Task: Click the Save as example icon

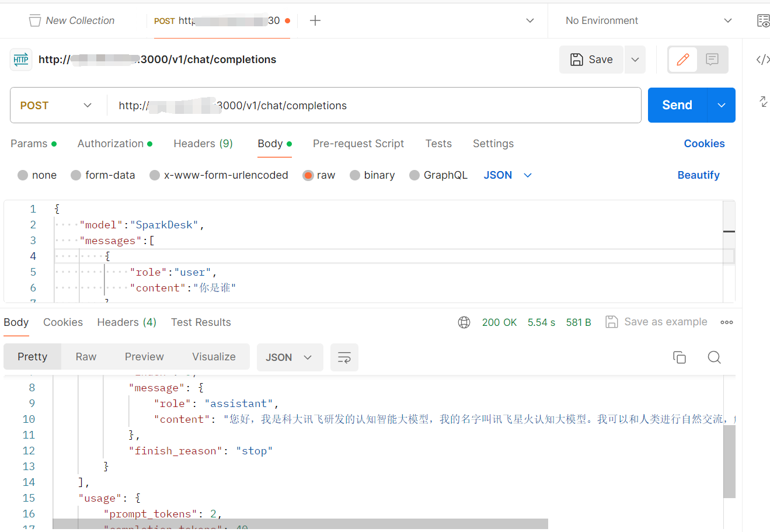Action: [x=611, y=322]
